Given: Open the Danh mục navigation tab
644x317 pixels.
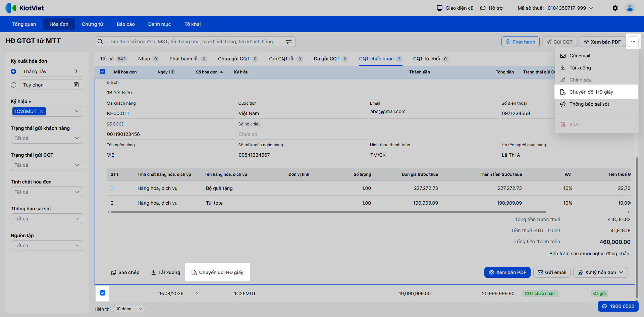Looking at the screenshot, I should [160, 24].
